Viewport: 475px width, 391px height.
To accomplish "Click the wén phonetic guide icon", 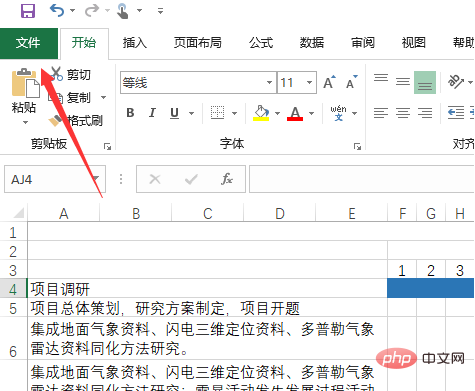I will point(338,113).
